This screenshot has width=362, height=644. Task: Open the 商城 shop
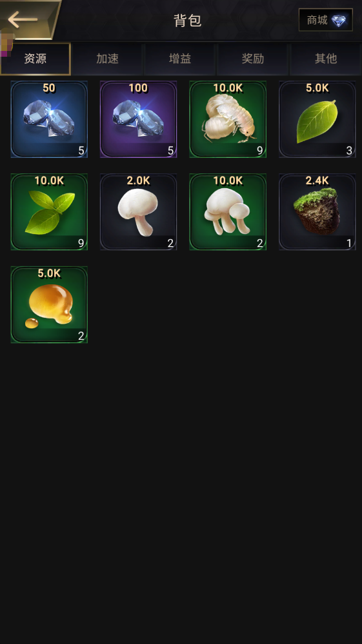[x=325, y=20]
